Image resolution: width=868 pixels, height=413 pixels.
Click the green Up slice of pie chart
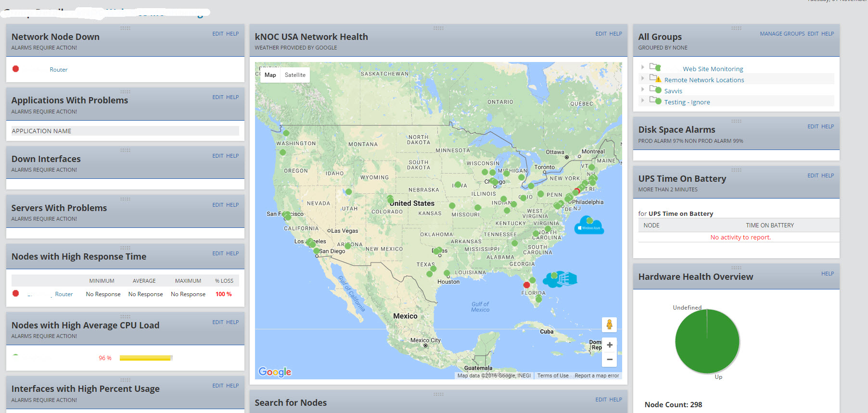click(x=707, y=341)
